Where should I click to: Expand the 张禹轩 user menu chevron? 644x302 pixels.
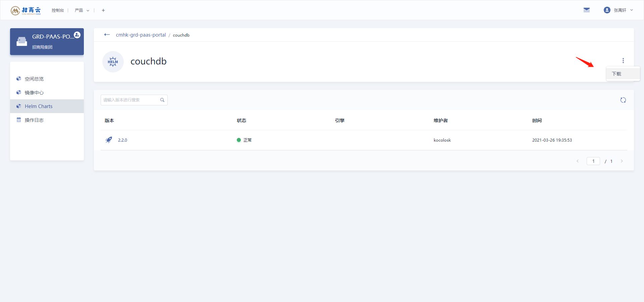[x=632, y=10]
